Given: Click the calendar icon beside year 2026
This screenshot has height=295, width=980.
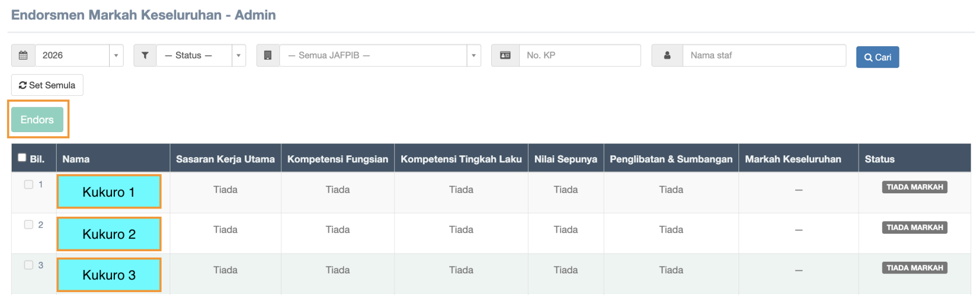Looking at the screenshot, I should (23, 55).
